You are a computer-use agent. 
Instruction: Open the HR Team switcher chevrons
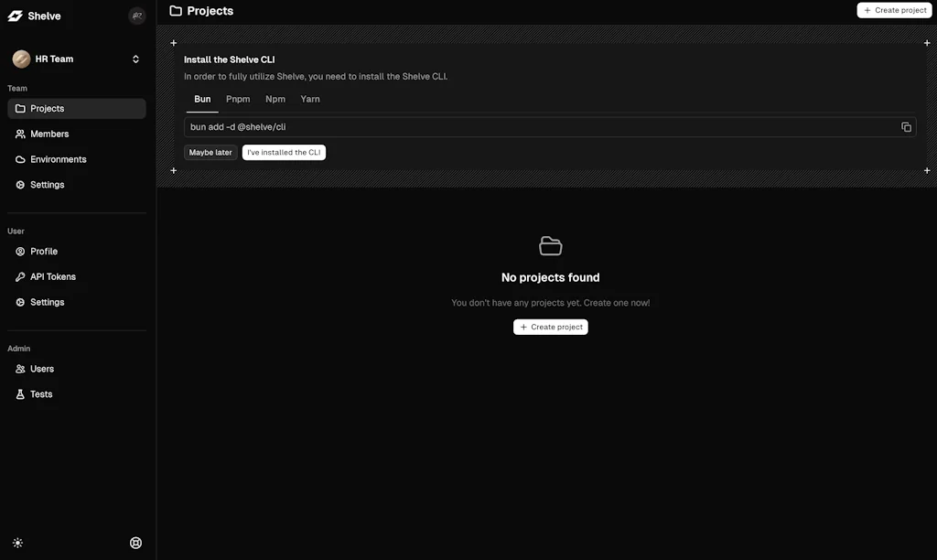point(135,58)
